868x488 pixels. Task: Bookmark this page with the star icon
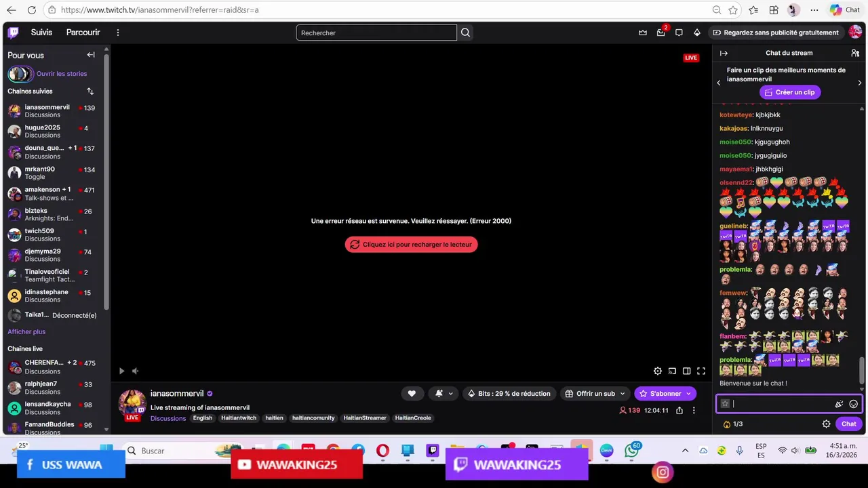(x=733, y=10)
